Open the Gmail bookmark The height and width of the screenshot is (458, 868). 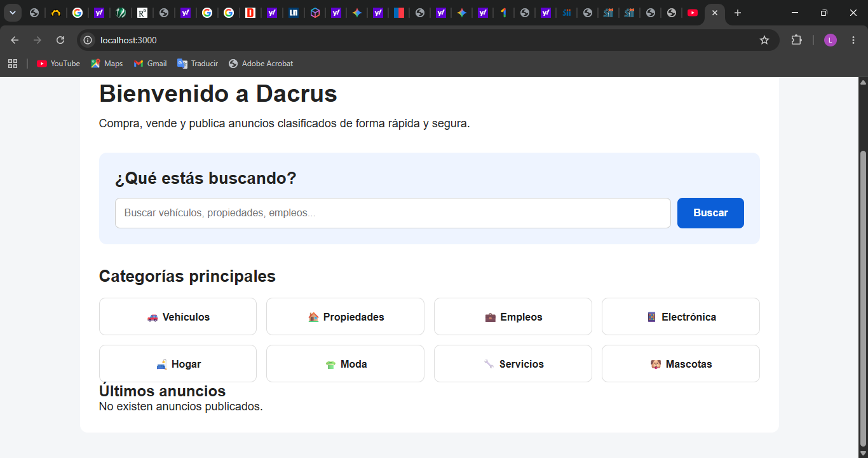151,64
